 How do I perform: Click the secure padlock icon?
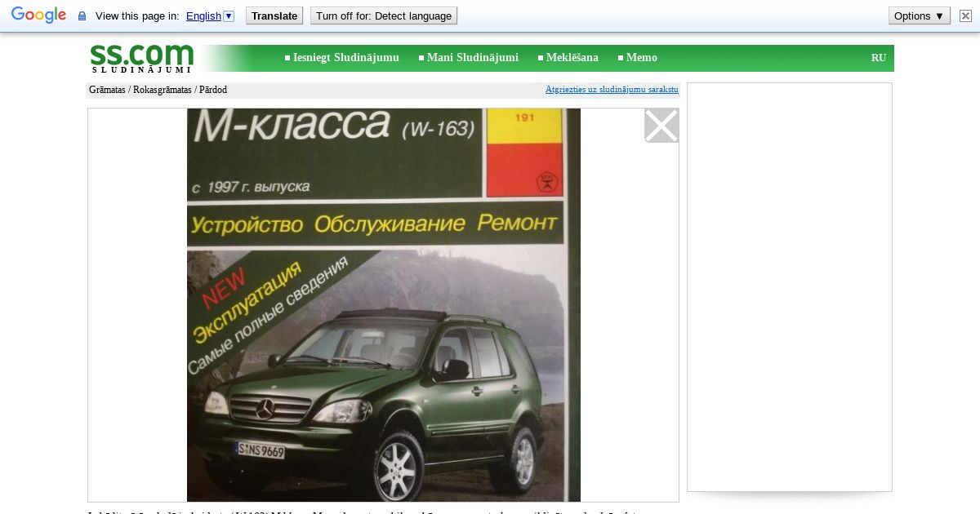[x=82, y=16]
